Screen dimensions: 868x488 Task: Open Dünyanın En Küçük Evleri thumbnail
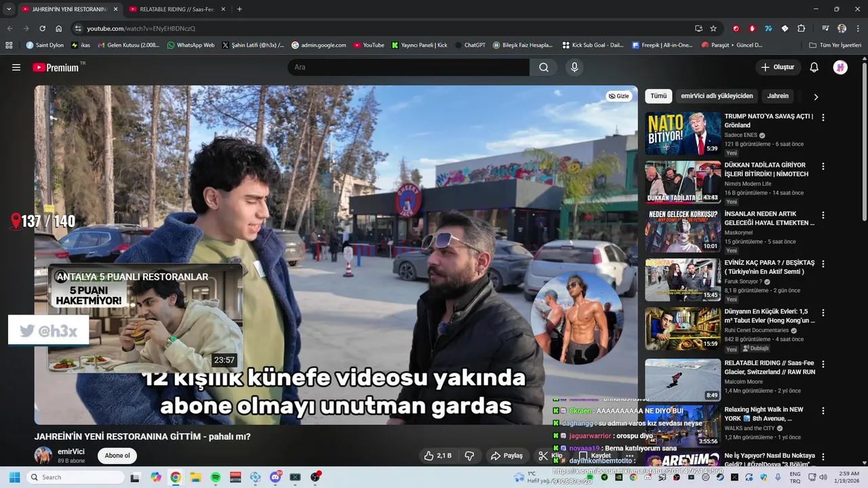coord(683,329)
